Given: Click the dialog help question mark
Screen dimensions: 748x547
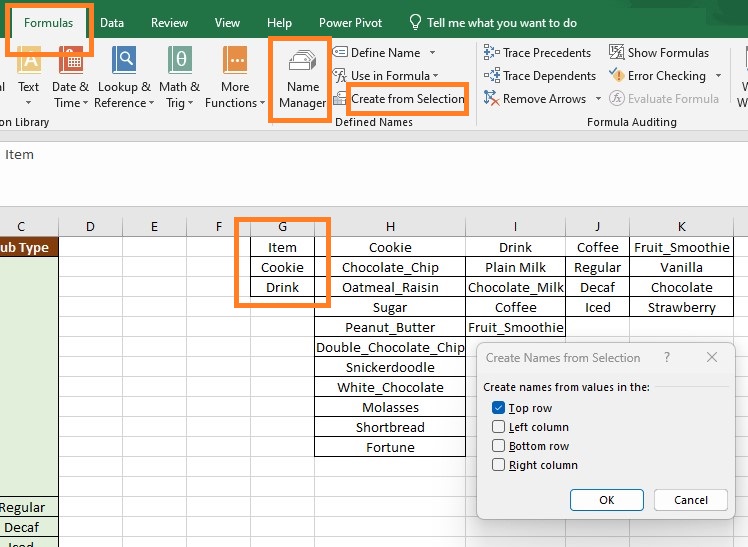Looking at the screenshot, I should 667,357.
